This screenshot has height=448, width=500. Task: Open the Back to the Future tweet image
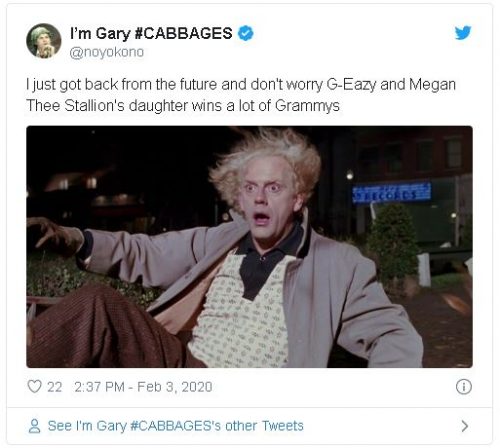pyautogui.click(x=249, y=247)
